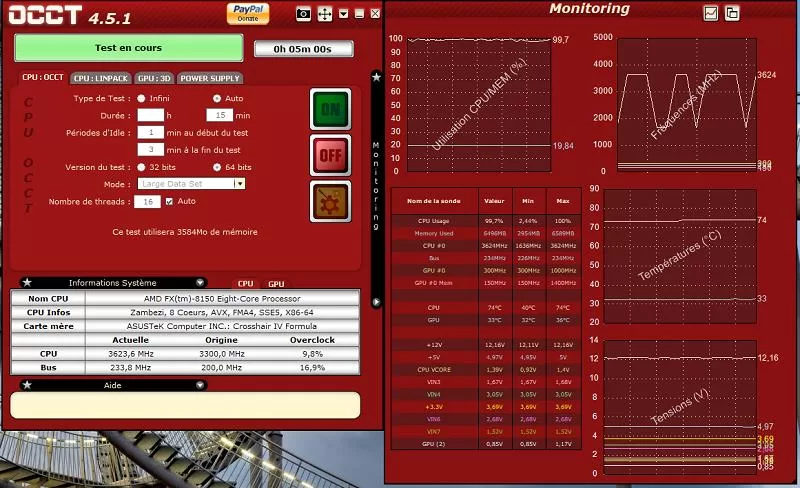Click the red OFF stop button
The width and height of the screenshot is (800, 488).
(x=331, y=155)
